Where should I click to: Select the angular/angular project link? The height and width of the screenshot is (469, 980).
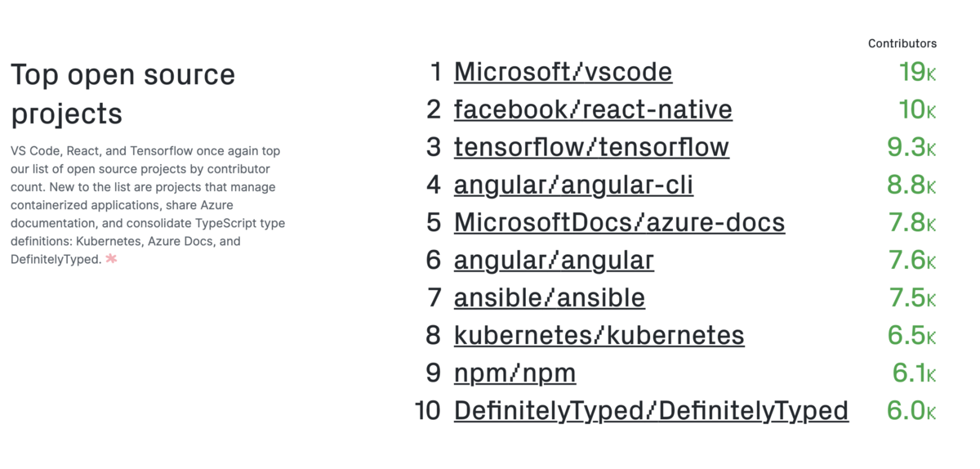coord(554,260)
